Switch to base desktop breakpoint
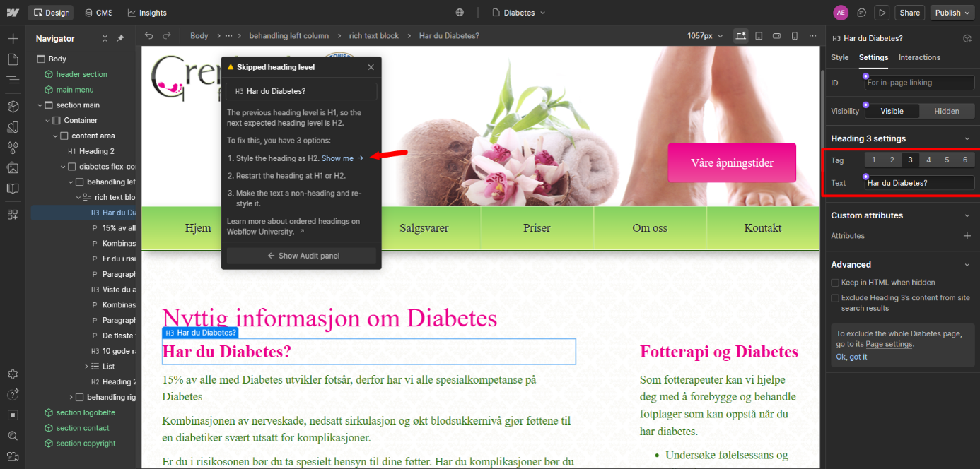980x469 pixels. click(x=740, y=35)
